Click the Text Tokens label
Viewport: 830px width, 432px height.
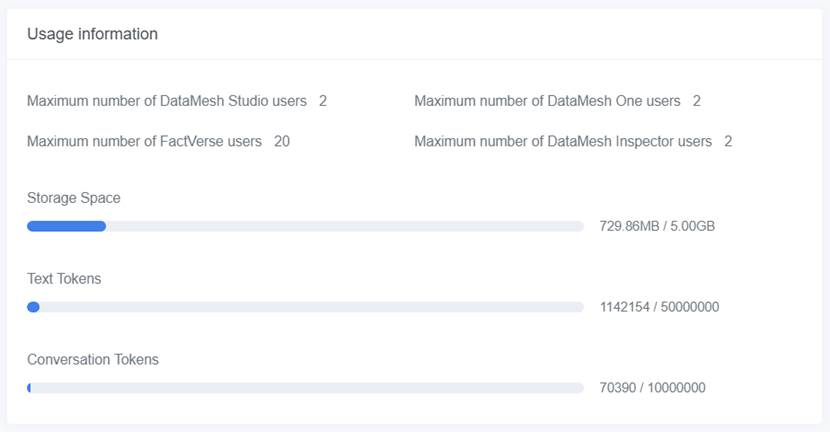pyautogui.click(x=64, y=279)
